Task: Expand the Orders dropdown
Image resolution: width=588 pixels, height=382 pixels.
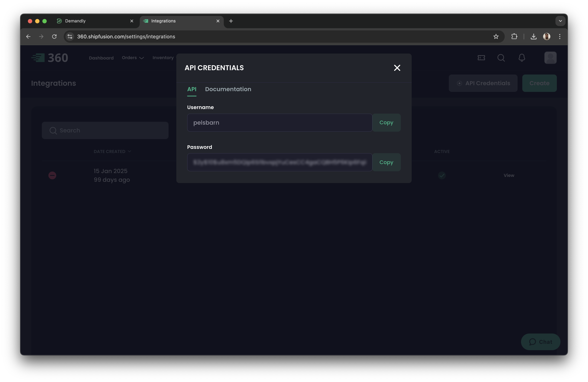Action: 133,58
